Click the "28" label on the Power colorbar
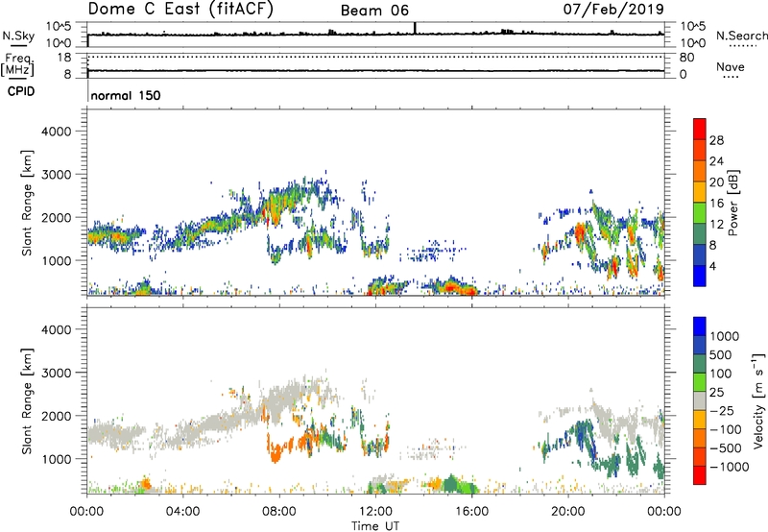Image resolution: width=768 pixels, height=532 pixels. pyautogui.click(x=716, y=140)
